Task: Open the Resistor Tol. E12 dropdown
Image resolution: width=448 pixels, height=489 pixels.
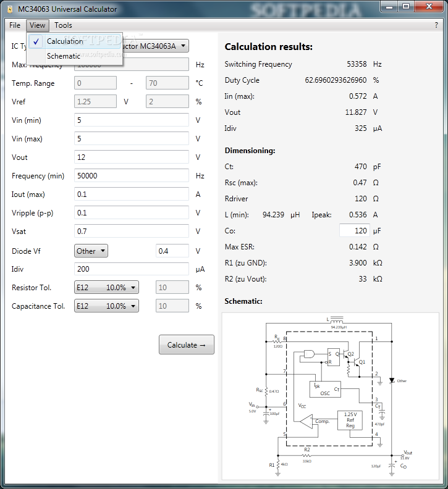Action: pos(106,288)
